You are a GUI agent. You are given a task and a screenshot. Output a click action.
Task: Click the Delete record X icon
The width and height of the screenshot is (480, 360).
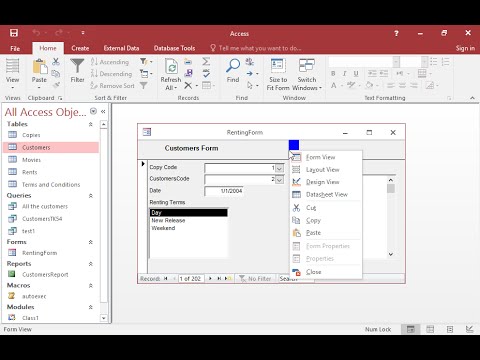pos(188,86)
